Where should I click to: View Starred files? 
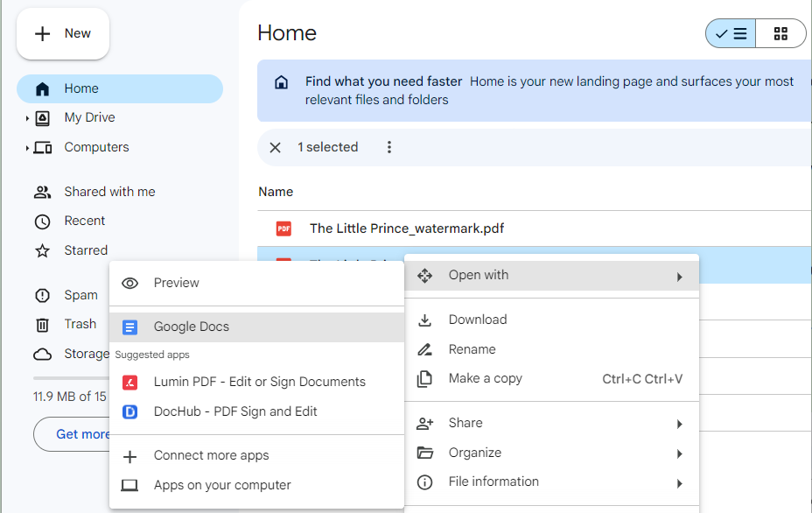84,249
